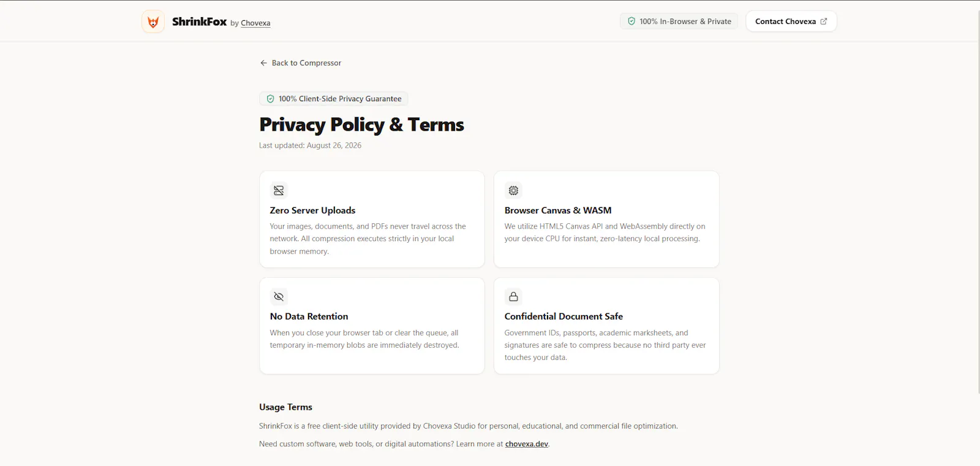Click the external link icon in Contact Chovexa
This screenshot has width=980, height=466.
[824, 21]
